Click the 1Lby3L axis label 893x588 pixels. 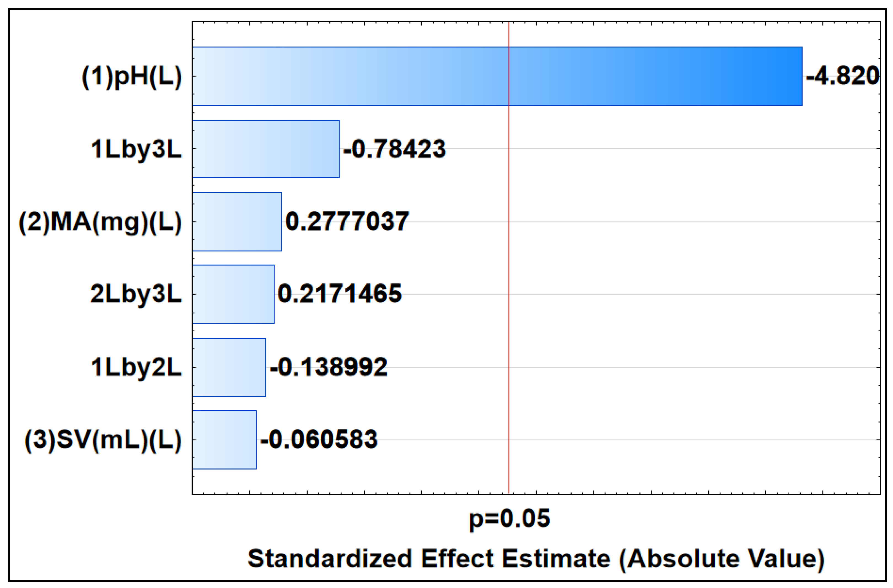137,149
